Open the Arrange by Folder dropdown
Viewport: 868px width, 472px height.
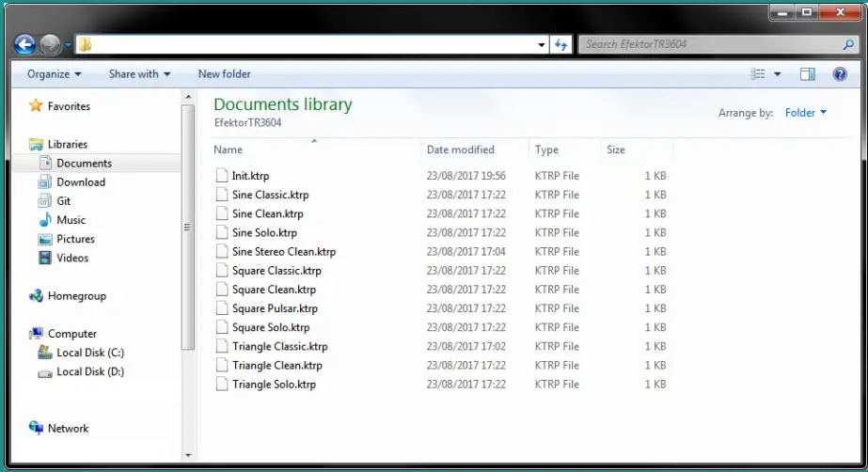coord(806,113)
